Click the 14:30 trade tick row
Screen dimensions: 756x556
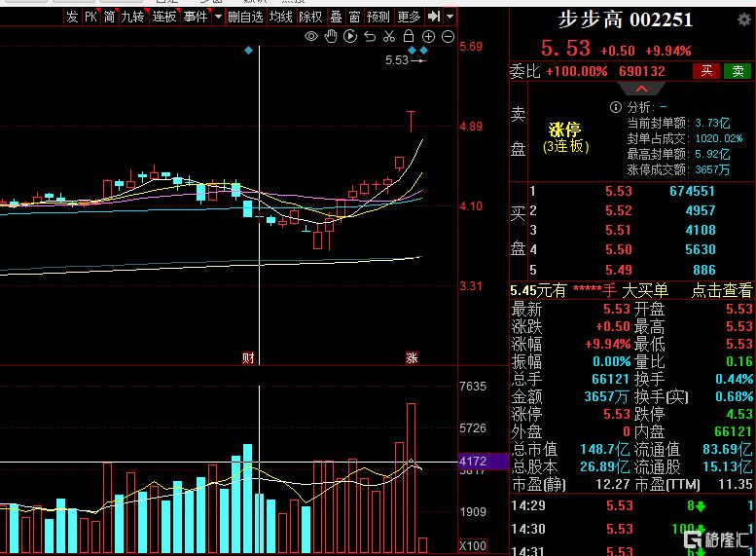[x=632, y=529]
